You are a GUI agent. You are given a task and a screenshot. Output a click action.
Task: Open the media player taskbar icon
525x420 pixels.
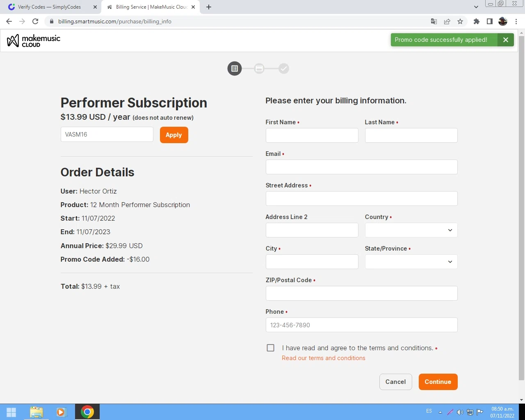(62, 412)
